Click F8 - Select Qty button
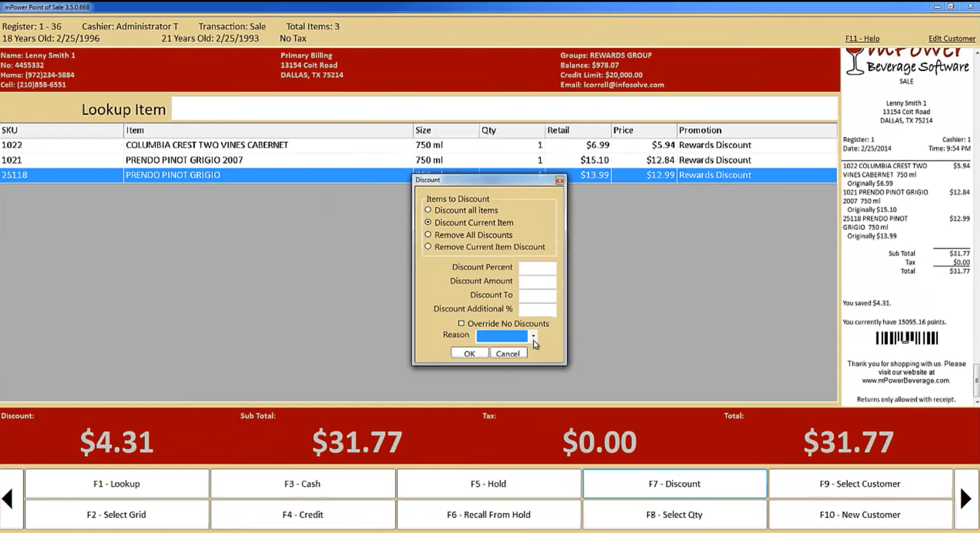The image size is (980, 533). coord(675,515)
